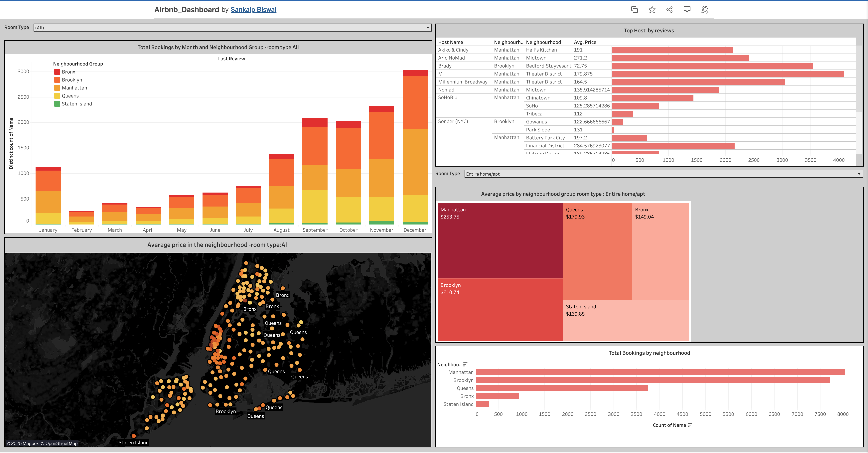
Task: Select host SoHoBlu
Action: pos(447,97)
